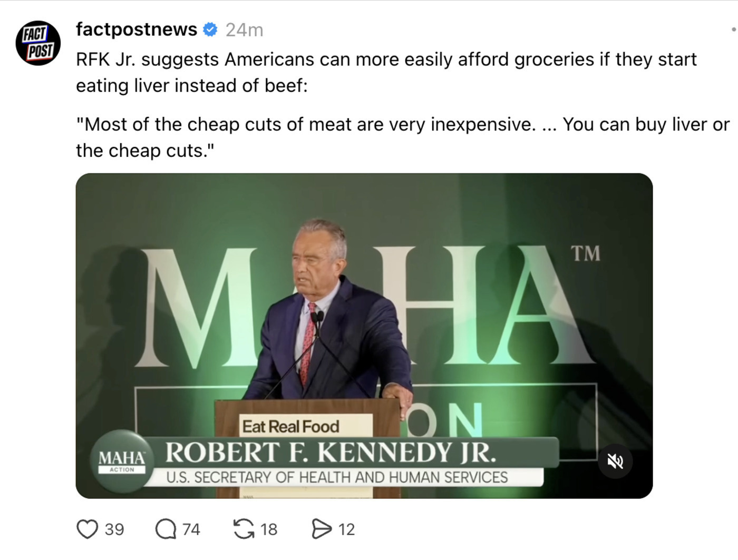Open the factpostnews username link
The height and width of the screenshot is (560, 738).
pos(136,30)
